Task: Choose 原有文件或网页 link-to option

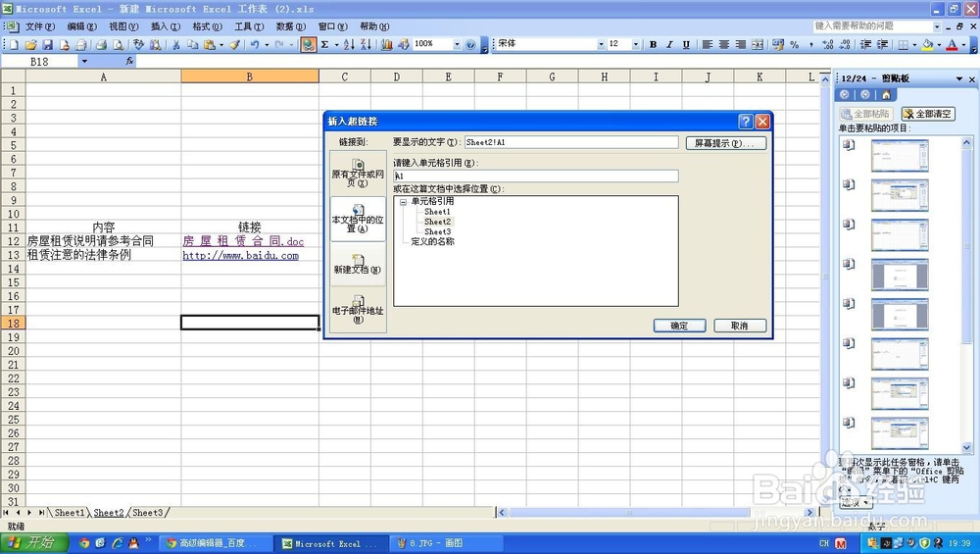Action: coord(358,174)
